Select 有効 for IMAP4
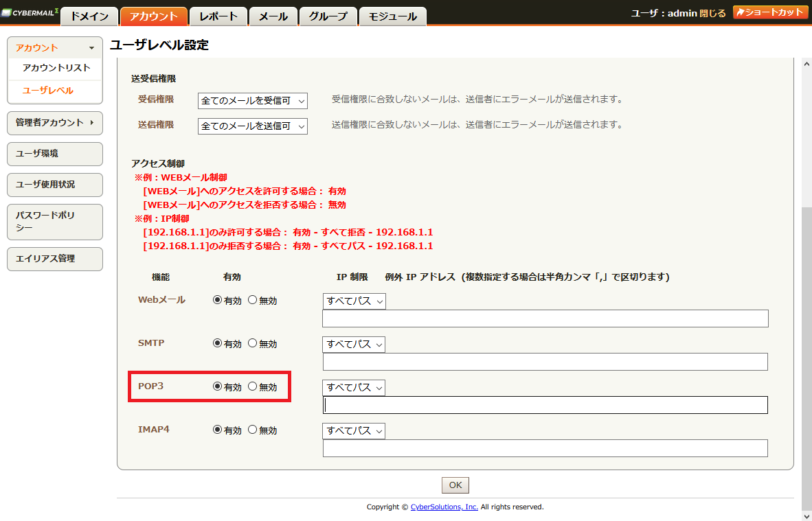The width and height of the screenshot is (812, 521). click(218, 430)
